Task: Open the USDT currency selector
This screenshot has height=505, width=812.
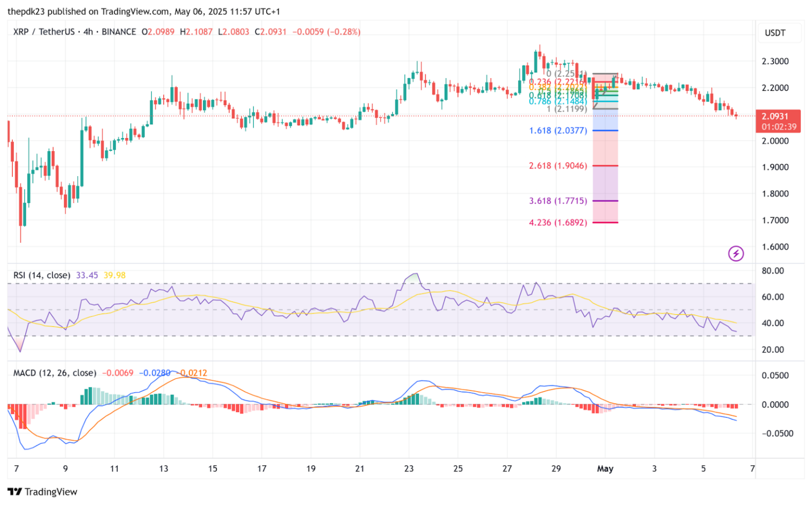Action: click(774, 33)
